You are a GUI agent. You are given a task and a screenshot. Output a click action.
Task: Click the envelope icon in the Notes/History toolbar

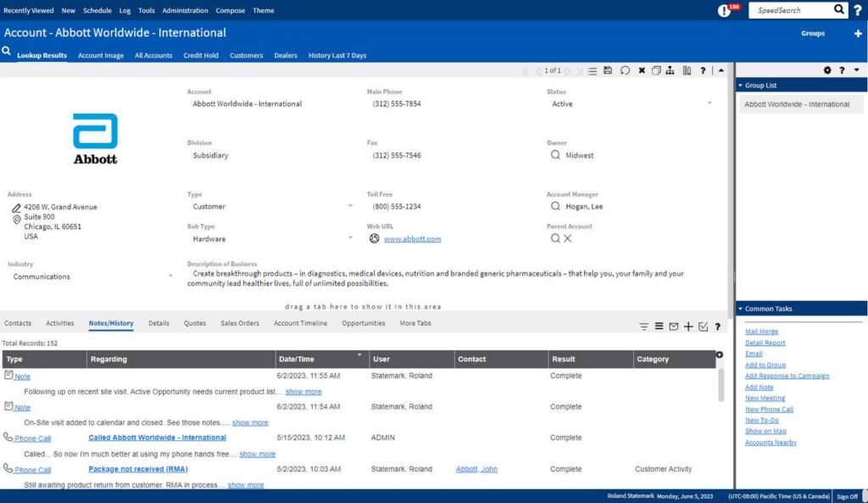pyautogui.click(x=673, y=327)
